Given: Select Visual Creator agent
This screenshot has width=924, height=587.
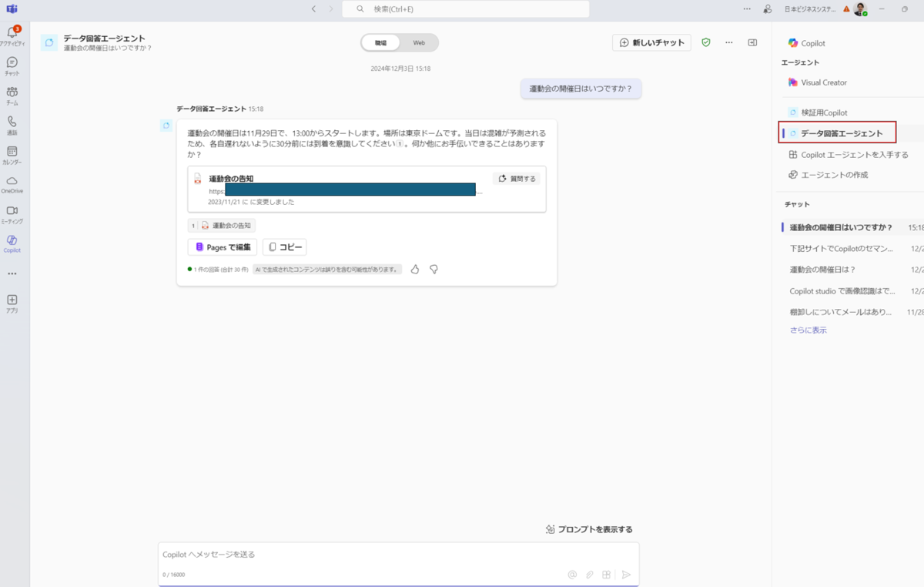Looking at the screenshot, I should [x=816, y=82].
